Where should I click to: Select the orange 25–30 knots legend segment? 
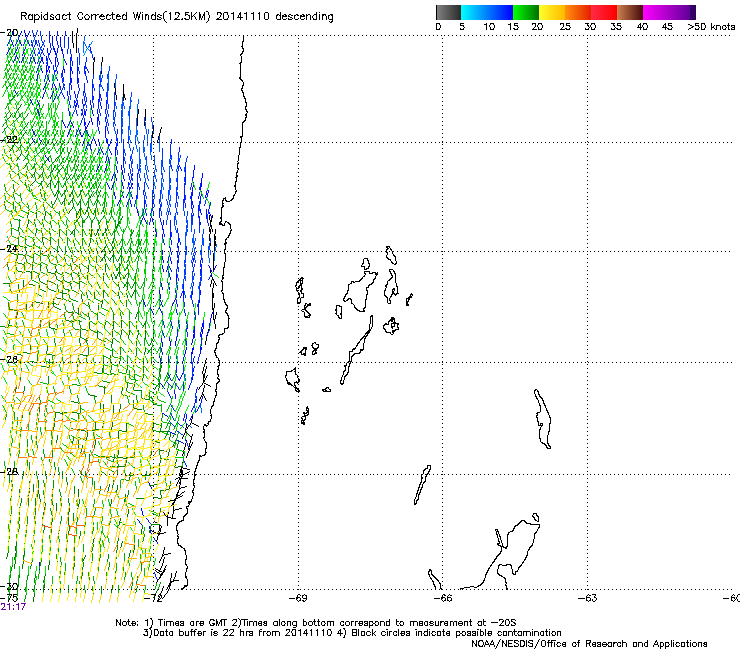578,12
